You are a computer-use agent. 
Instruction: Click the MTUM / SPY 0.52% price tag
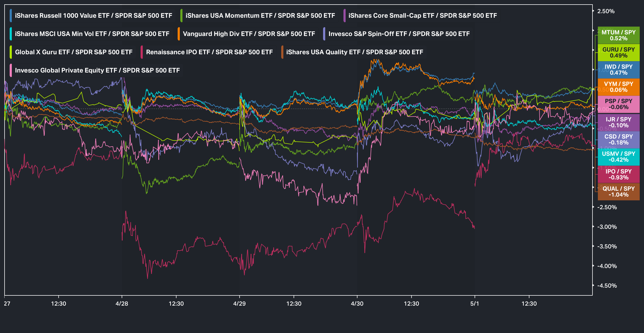619,35
